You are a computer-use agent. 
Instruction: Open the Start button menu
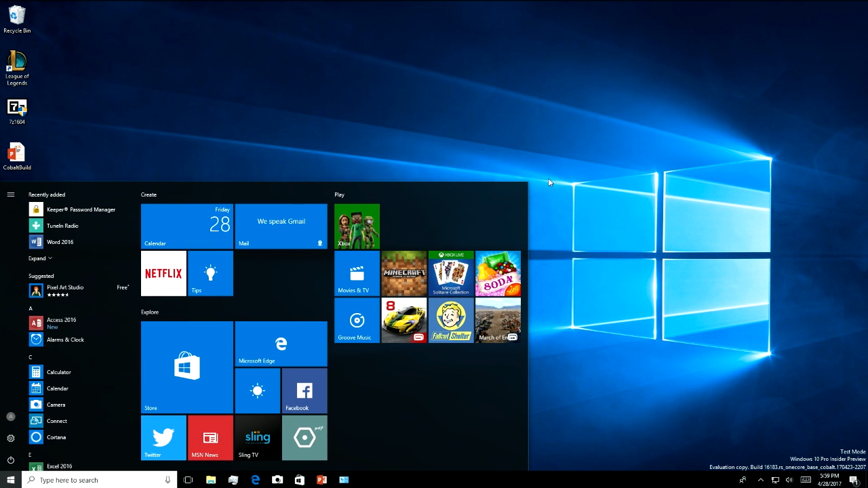(x=10, y=480)
